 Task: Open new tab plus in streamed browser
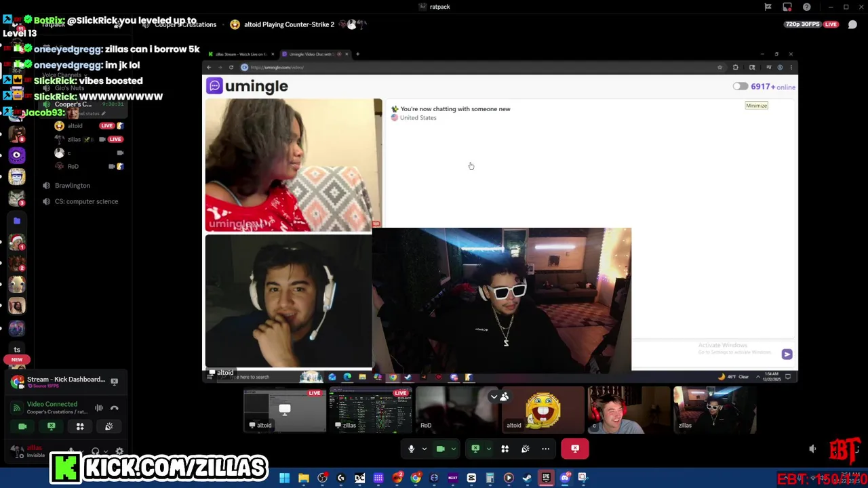tap(358, 54)
